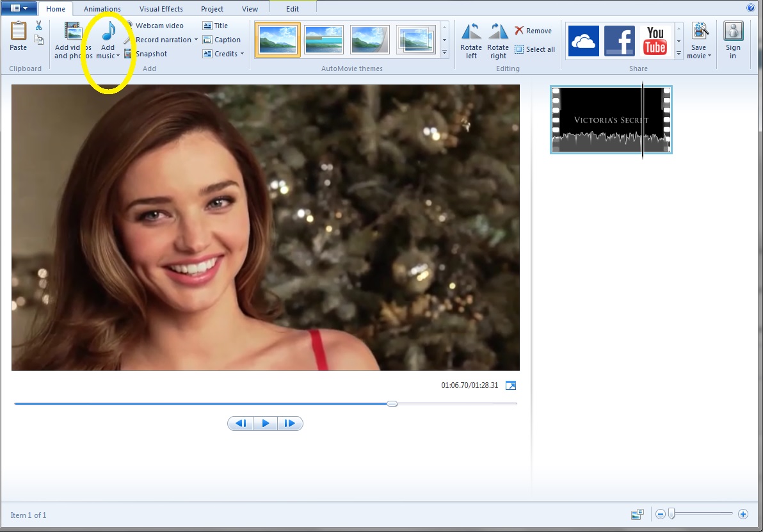Click Record narration
This screenshot has width=763, height=532.
pos(158,40)
